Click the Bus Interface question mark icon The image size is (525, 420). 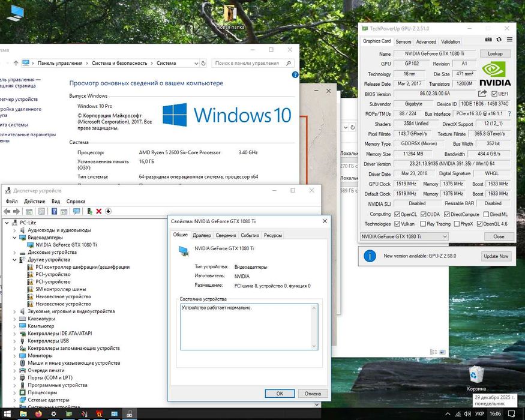(x=509, y=113)
